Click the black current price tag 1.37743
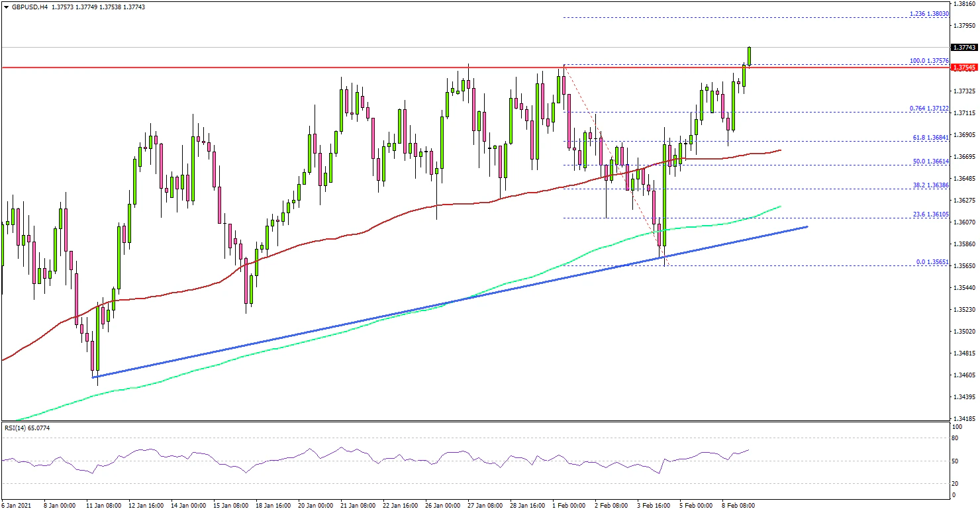This screenshot has height=513, width=980. coord(964,48)
